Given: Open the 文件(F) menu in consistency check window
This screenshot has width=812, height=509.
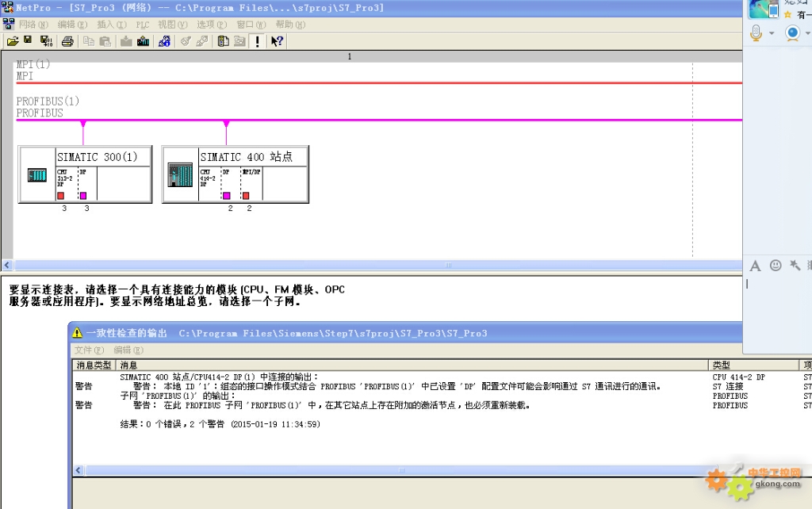Looking at the screenshot, I should click(89, 350).
